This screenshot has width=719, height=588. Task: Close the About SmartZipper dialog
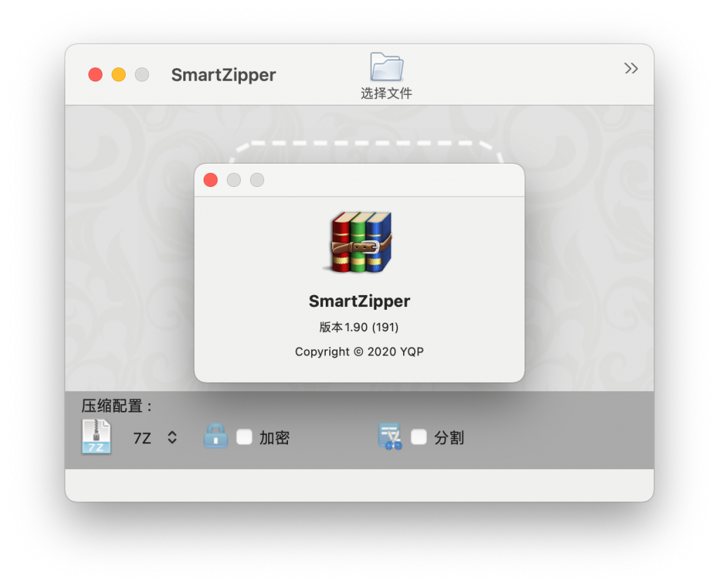(211, 180)
